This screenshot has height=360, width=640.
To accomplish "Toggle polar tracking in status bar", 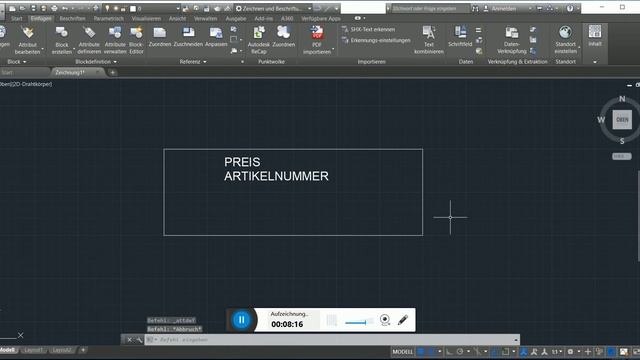I will (x=460, y=351).
